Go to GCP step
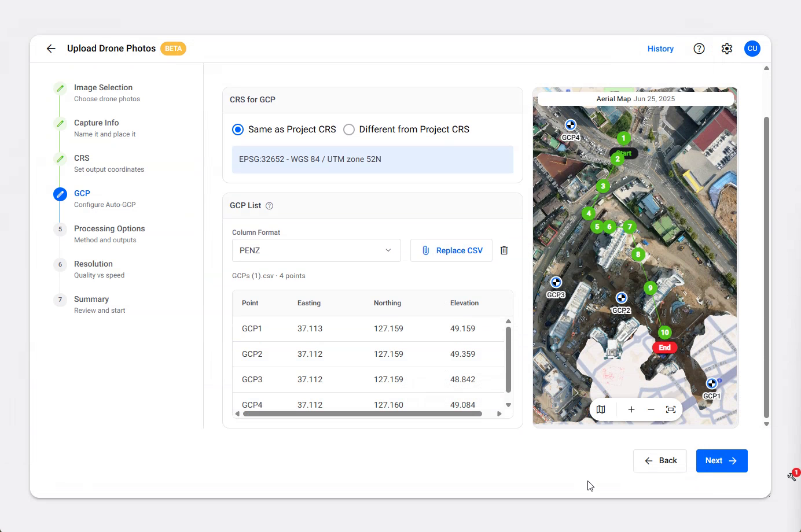This screenshot has width=801, height=532. pyautogui.click(x=82, y=193)
